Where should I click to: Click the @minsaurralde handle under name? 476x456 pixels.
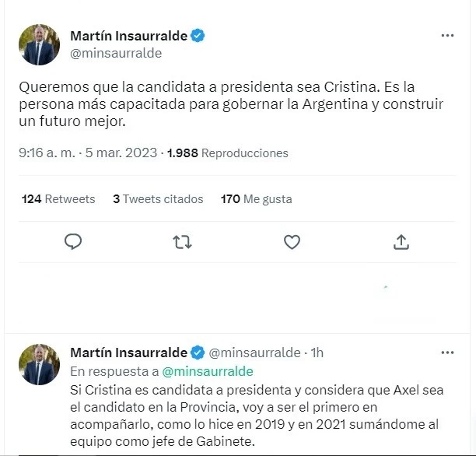tap(116, 53)
